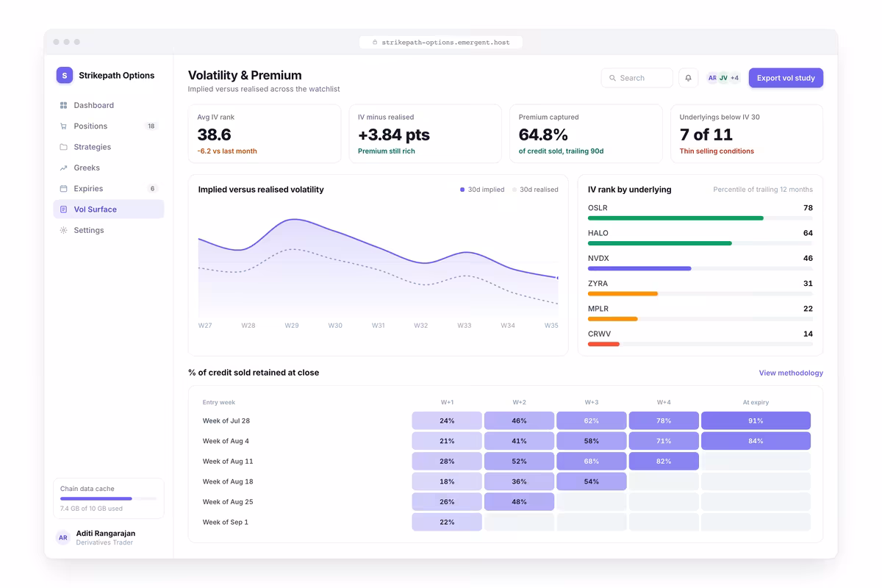Click the Positions count badge 18
The height and width of the screenshot is (588, 882).
click(151, 126)
